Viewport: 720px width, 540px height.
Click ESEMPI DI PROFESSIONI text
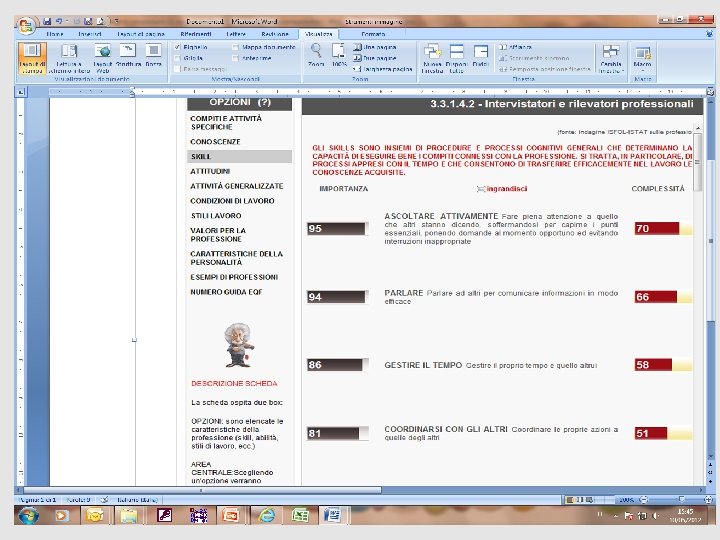click(234, 277)
